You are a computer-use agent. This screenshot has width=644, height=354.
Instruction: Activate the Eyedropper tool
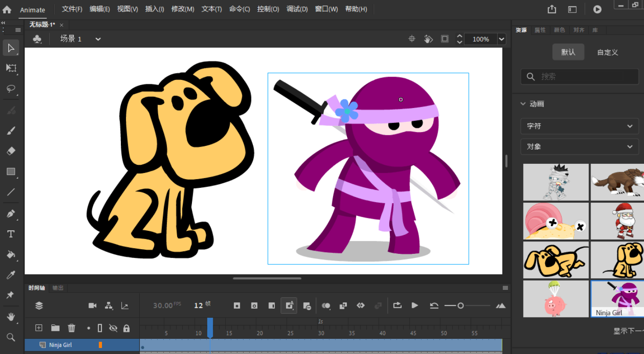click(11, 275)
